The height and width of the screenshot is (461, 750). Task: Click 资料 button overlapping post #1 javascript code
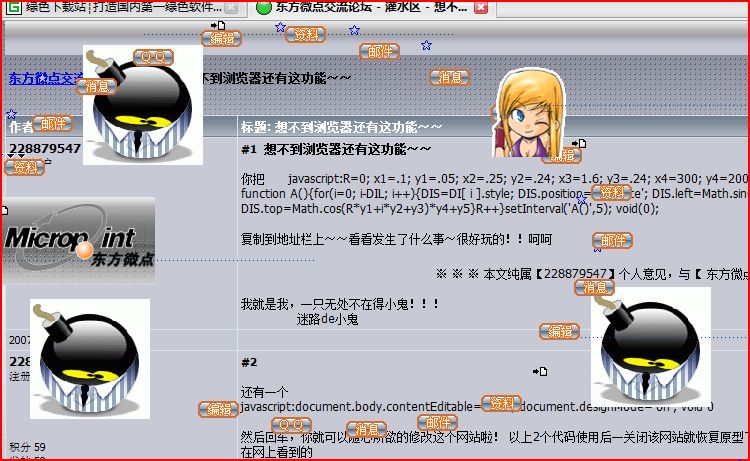pos(610,192)
